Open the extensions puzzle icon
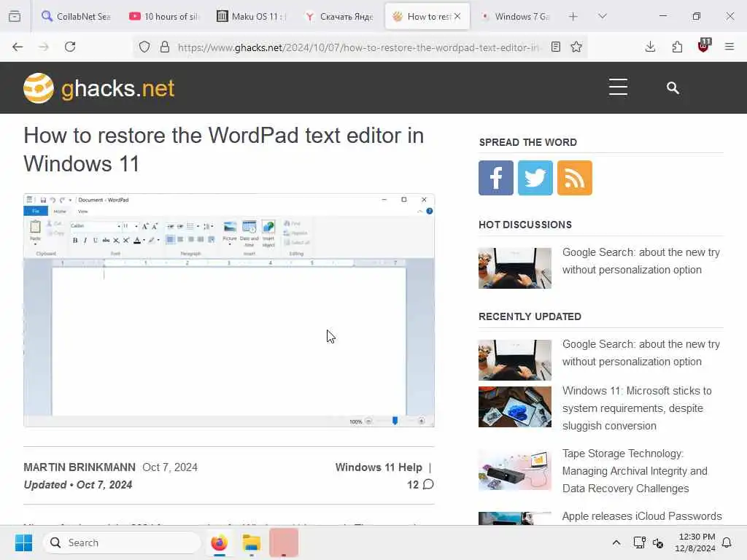The height and width of the screenshot is (560, 747). tap(677, 47)
